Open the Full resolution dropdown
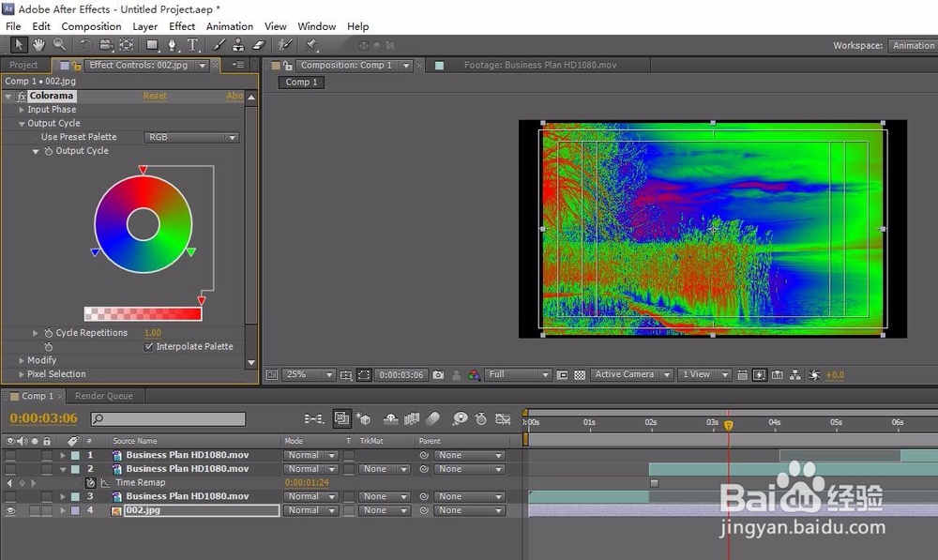 coord(518,375)
